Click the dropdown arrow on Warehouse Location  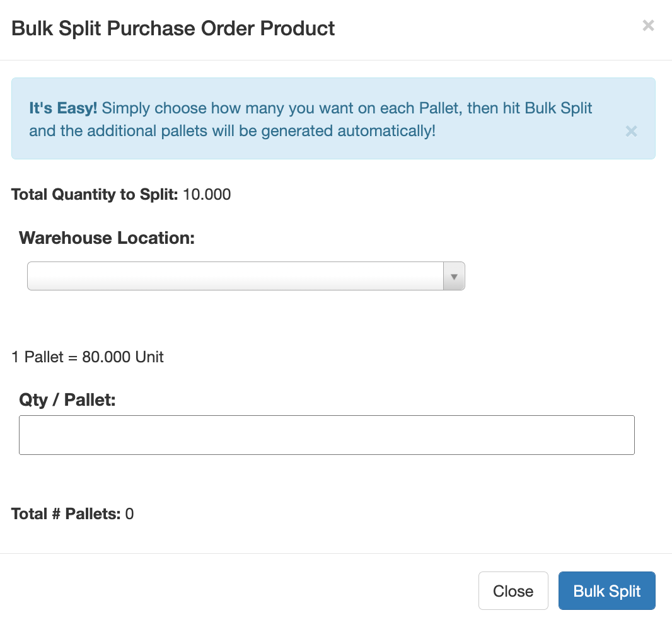point(454,276)
